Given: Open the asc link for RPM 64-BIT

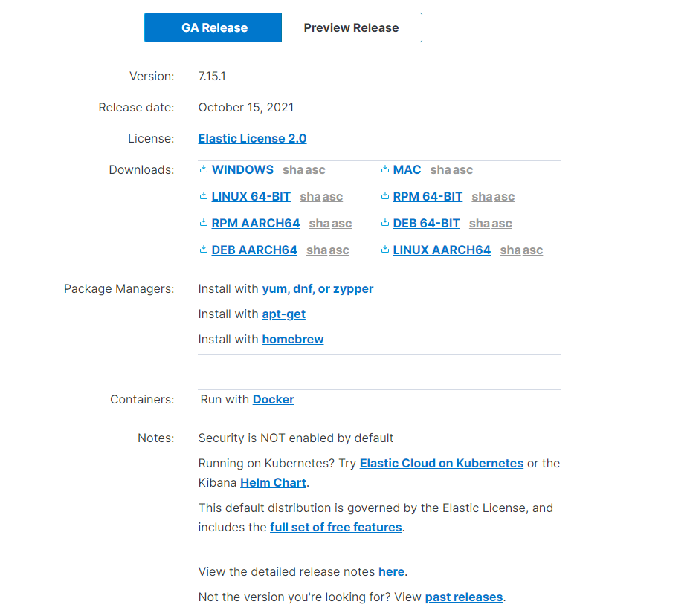Looking at the screenshot, I should coord(504,196).
